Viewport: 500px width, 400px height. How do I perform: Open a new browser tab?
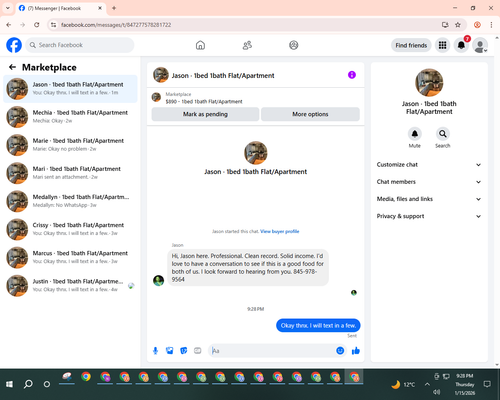click(x=114, y=8)
